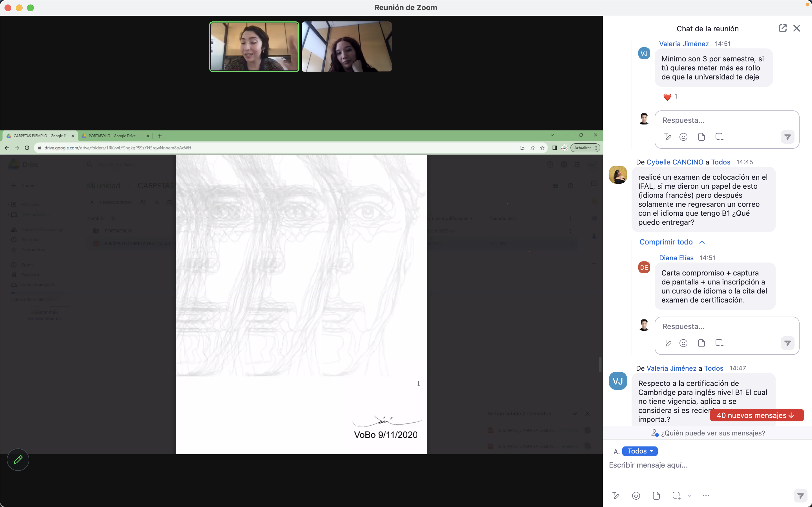
Task: Select the second participant video thumbnail
Action: (346, 46)
